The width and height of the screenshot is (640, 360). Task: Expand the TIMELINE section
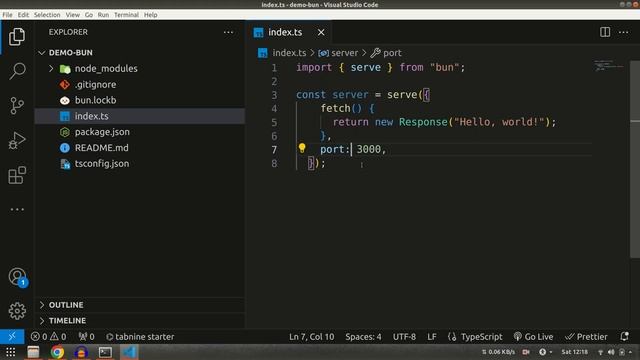[140, 321]
